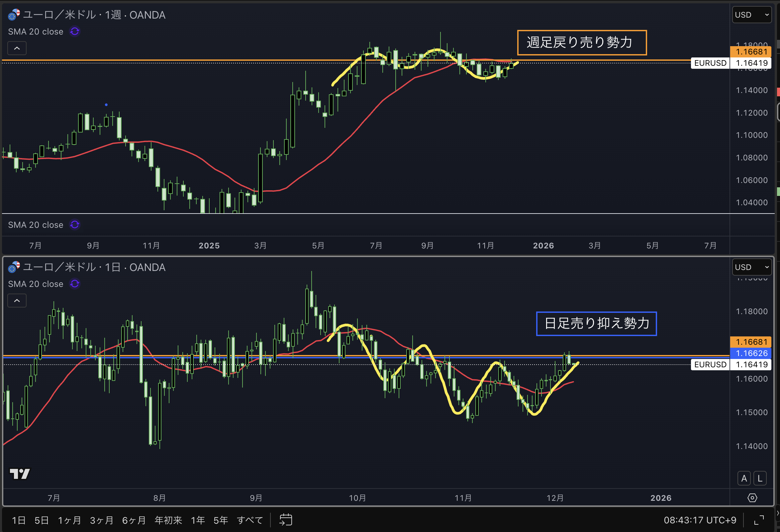Viewport: 780px width, 532px height.
Task: Click the fullscreen expand icon at bottom right
Action: [x=759, y=520]
